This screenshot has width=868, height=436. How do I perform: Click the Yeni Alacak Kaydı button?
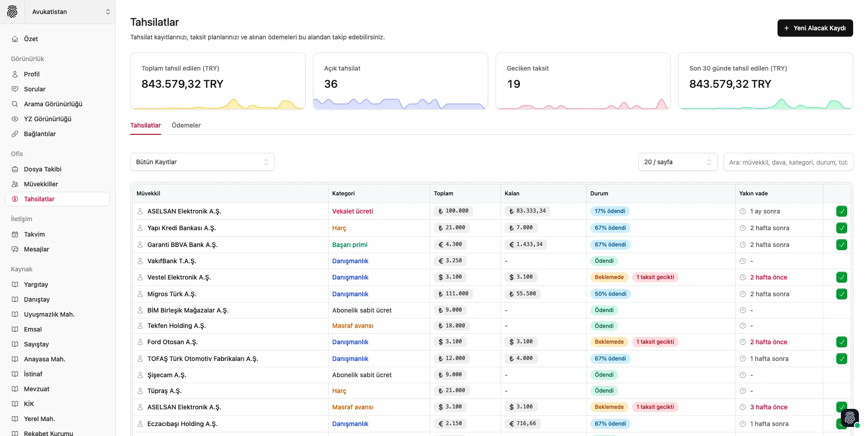coord(815,28)
